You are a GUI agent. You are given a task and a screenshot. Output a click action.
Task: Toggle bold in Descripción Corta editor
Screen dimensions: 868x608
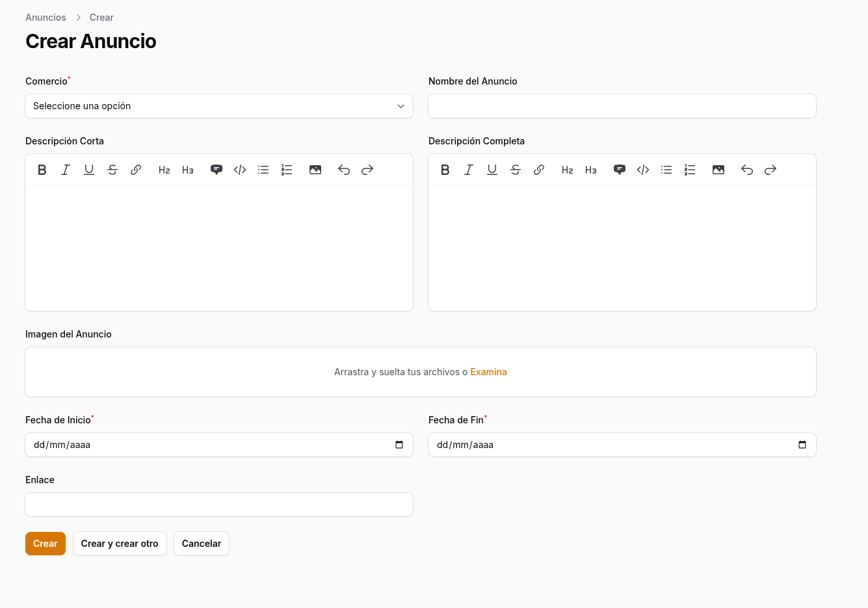coord(42,170)
